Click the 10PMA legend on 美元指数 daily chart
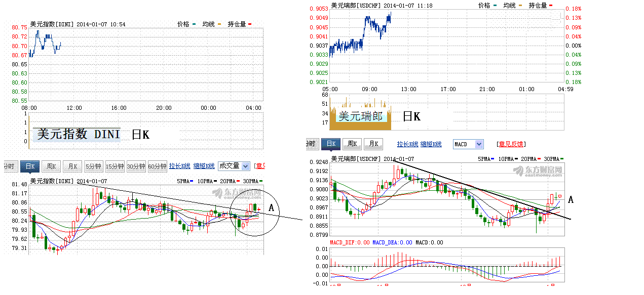Viewport: 644px width, 295px height. coord(207,181)
